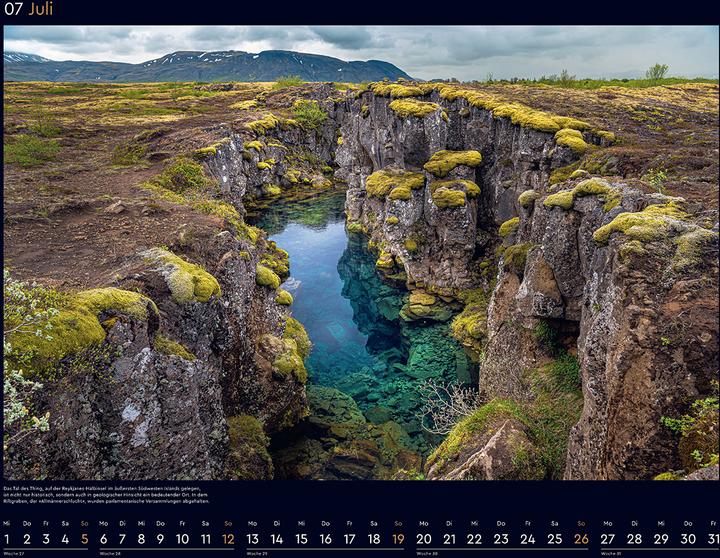This screenshot has height=558, width=720.
Task: Select date 31, last day of July
Action: (x=712, y=538)
